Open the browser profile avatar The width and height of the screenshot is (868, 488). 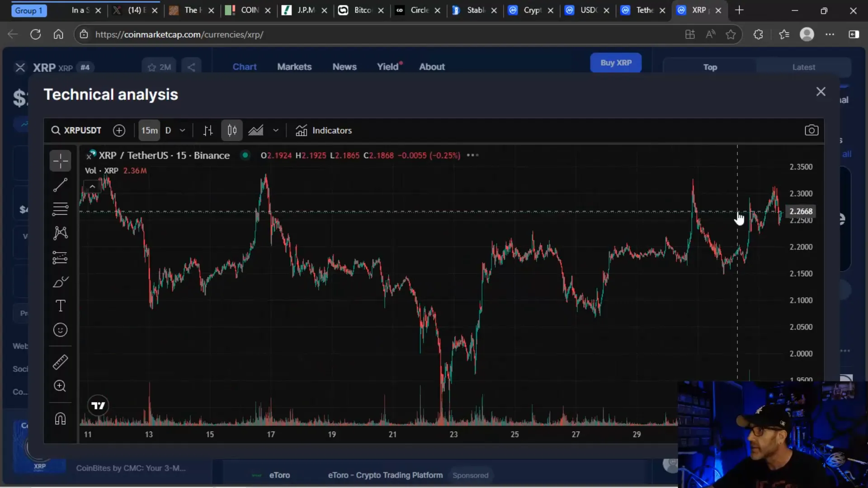[807, 34]
